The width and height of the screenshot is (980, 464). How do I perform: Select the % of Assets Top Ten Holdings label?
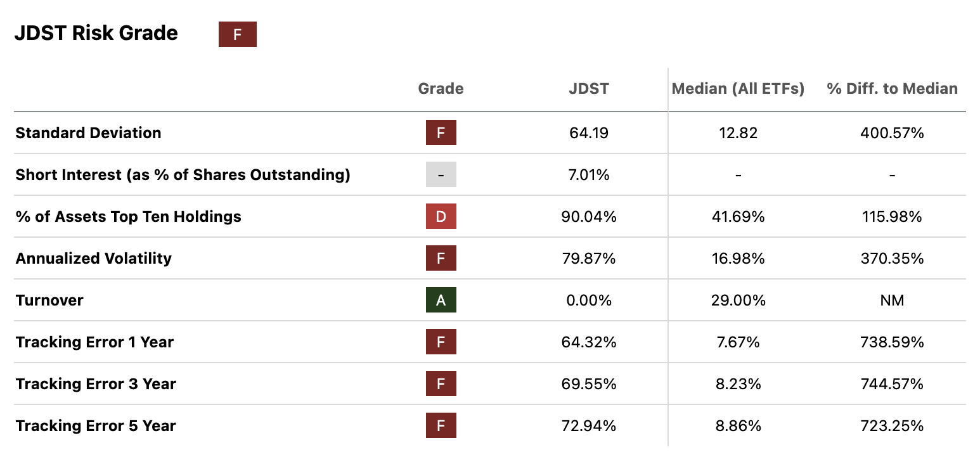[x=128, y=217]
